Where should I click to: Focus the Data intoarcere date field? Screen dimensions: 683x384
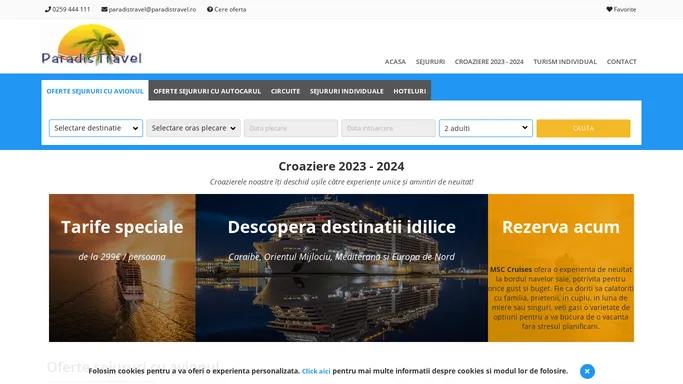click(388, 128)
